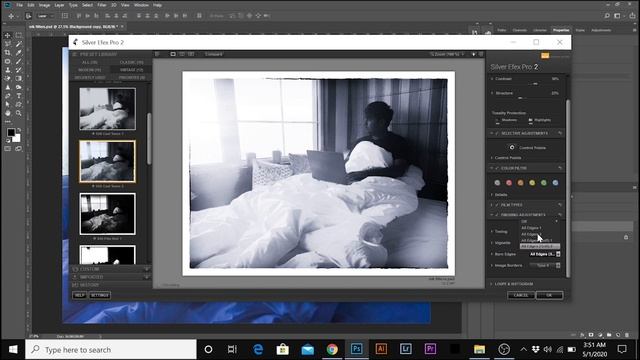Toggle Selective Adjustments section checkbox
This screenshot has height=360, width=640.
[497, 133]
